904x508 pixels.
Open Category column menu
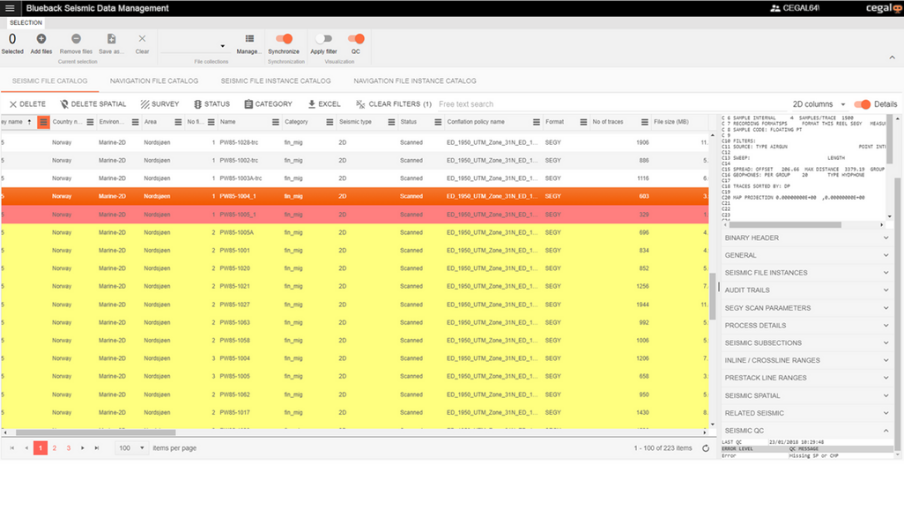tap(329, 122)
